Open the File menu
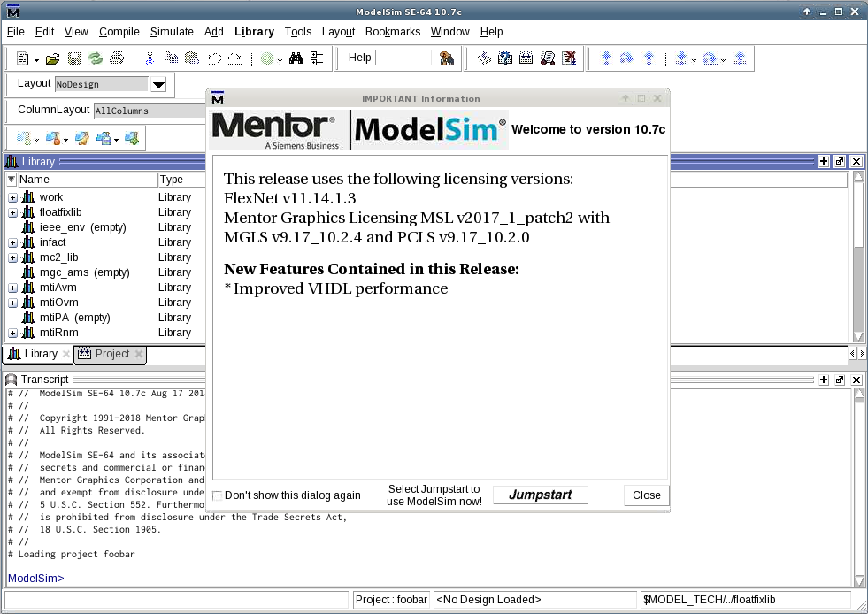The image size is (868, 614). [x=16, y=32]
